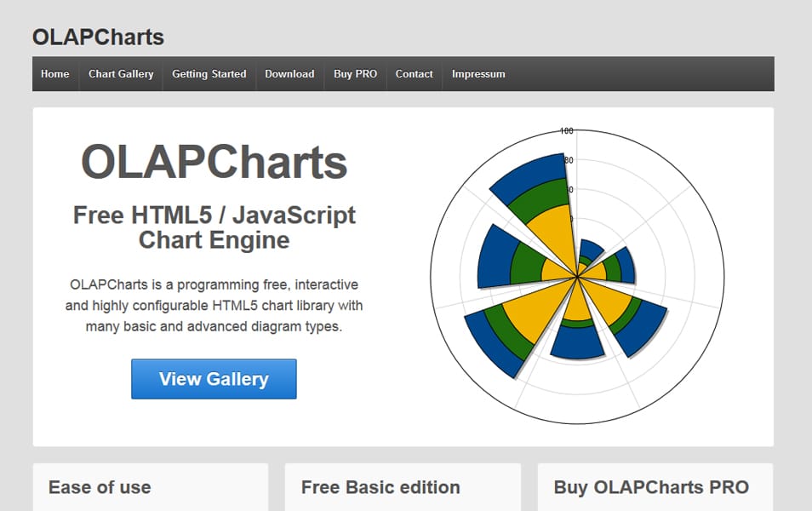
Task: Click the 'Free HTML5 / JavaScript Chart Engine' subtitle
Action: point(214,227)
